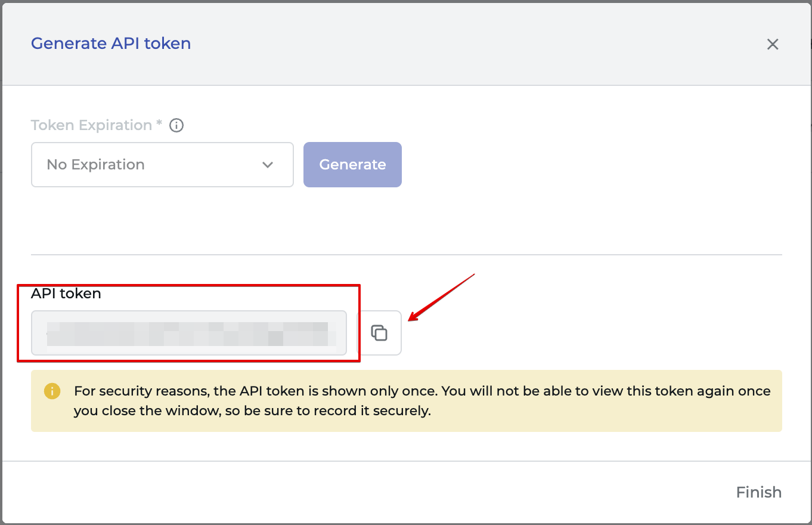The image size is (812, 525).
Task: Click Finish to close the window
Action: coord(758,492)
